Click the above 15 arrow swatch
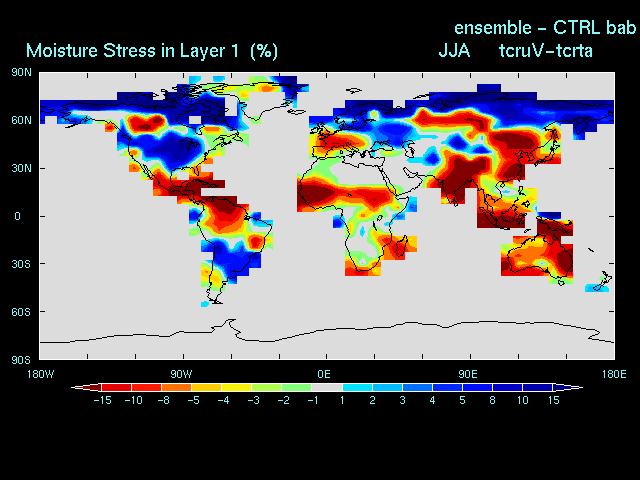This screenshot has height=480, width=640. coord(568,387)
